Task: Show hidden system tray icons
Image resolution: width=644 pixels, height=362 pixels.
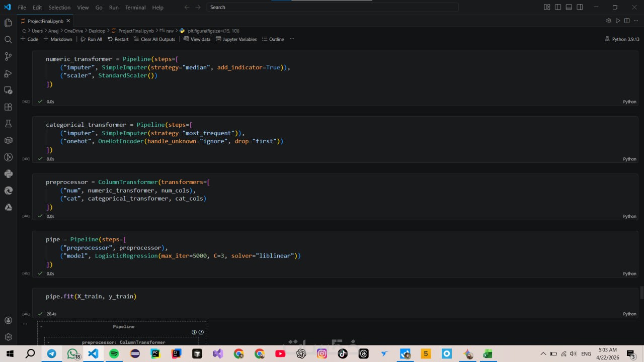Action: point(543,354)
